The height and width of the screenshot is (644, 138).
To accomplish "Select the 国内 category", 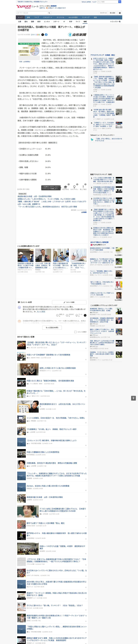I will tap(26, 21).
